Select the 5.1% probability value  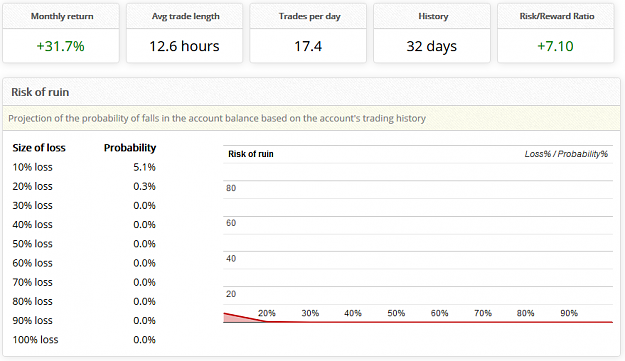tap(144, 167)
